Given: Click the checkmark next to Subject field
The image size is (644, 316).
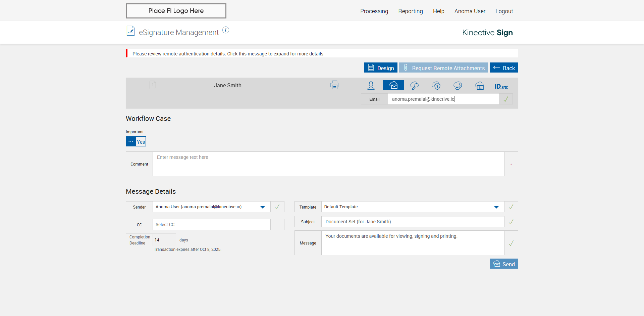Looking at the screenshot, I should point(511,222).
